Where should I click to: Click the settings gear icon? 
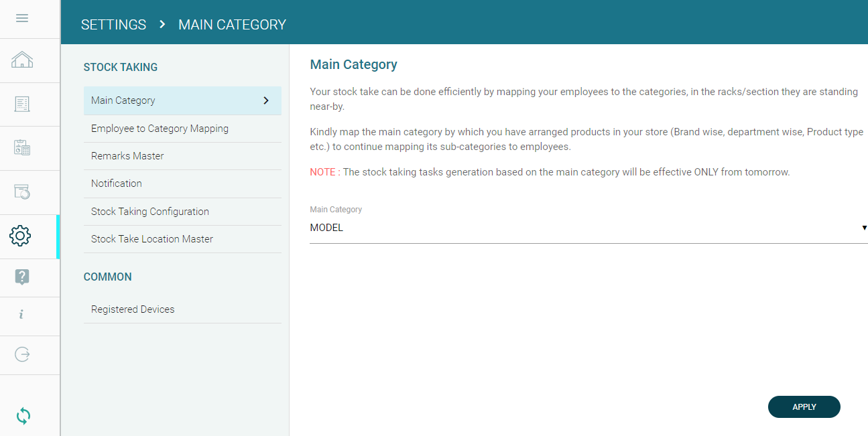21,236
